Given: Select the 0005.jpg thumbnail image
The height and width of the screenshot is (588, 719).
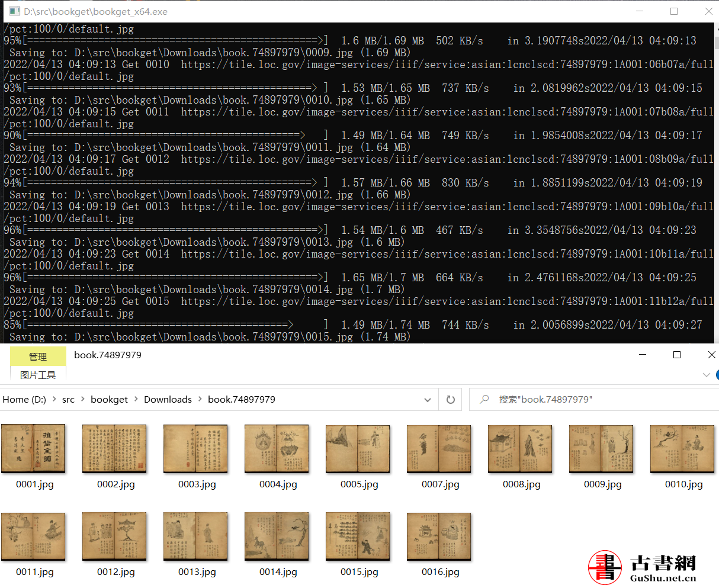Looking at the screenshot, I should (x=358, y=449).
